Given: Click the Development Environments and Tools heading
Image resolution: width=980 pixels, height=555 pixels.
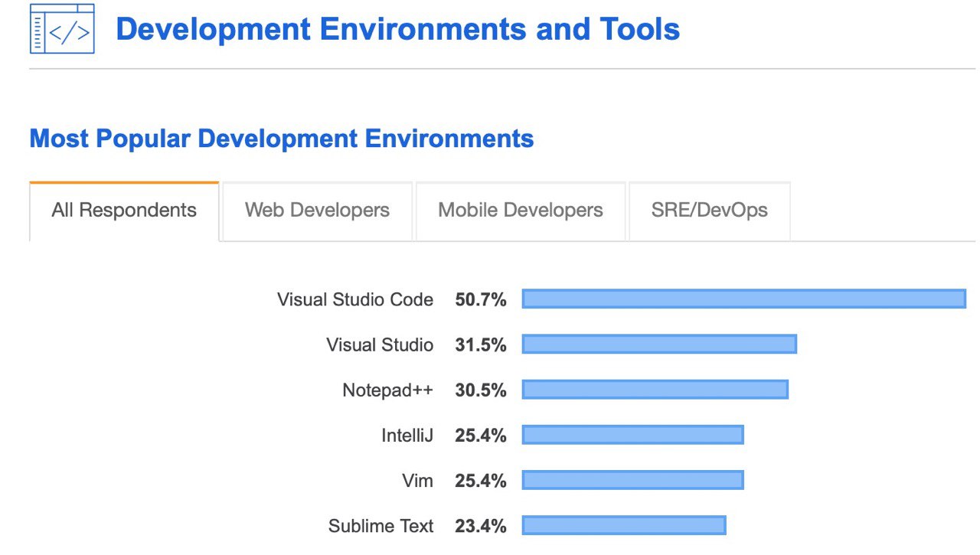Looking at the screenshot, I should 397,29.
